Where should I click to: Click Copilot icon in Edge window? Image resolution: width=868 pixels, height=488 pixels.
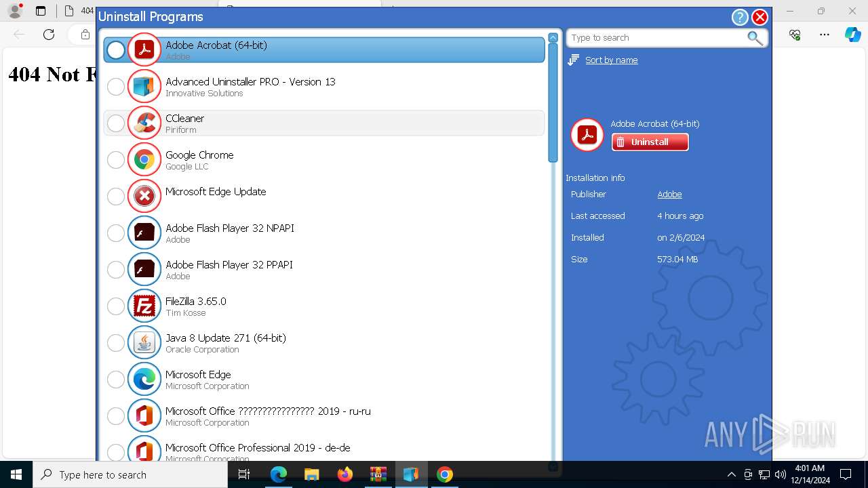tap(853, 35)
